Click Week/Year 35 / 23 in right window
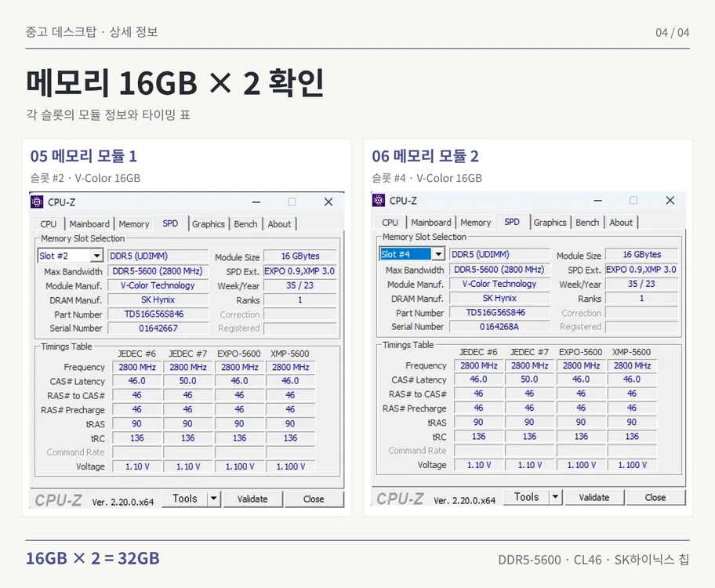715x588 pixels. 641,283
